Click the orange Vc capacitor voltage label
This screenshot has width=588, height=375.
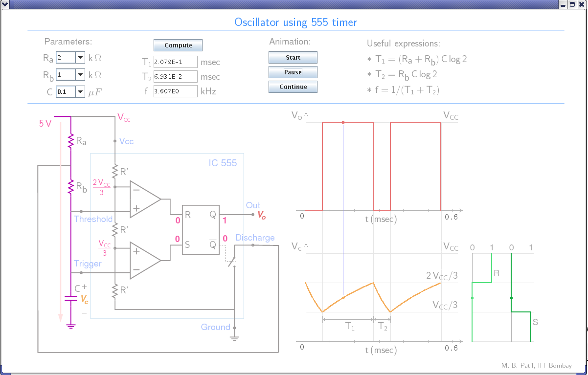coord(85,299)
